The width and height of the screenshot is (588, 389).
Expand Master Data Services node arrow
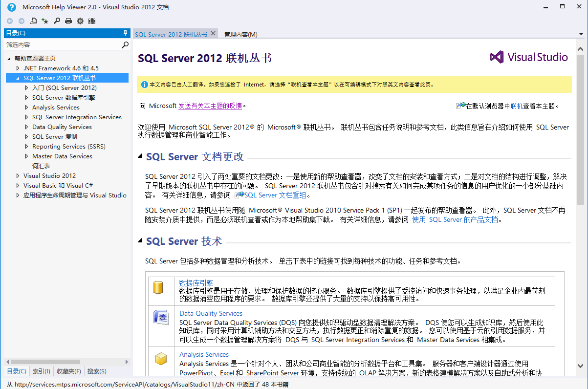(x=27, y=156)
